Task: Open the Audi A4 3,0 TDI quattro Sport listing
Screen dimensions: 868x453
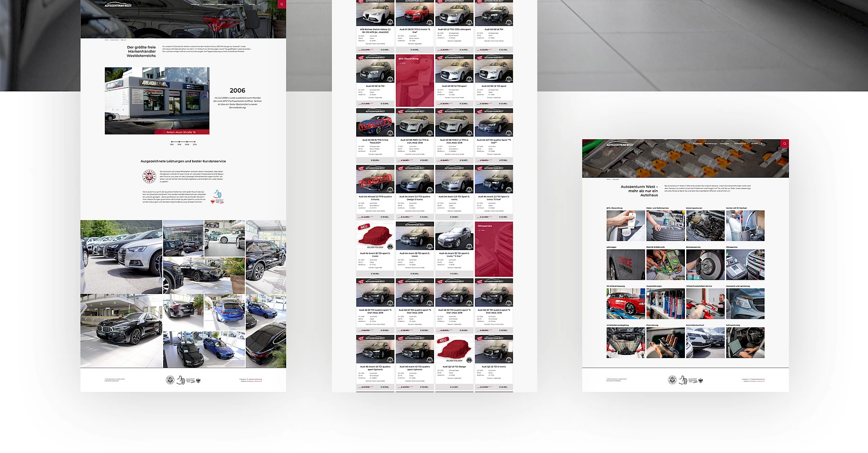Action: point(494,136)
